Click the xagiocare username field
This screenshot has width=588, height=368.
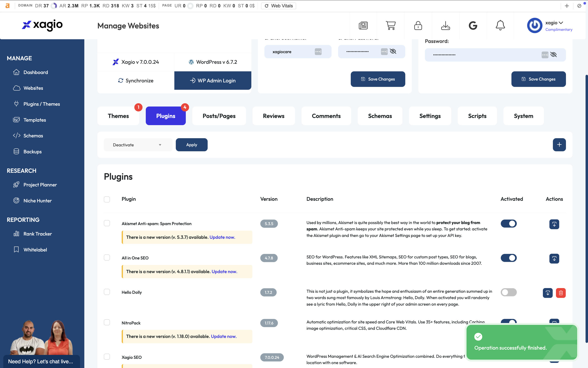pyautogui.click(x=298, y=52)
